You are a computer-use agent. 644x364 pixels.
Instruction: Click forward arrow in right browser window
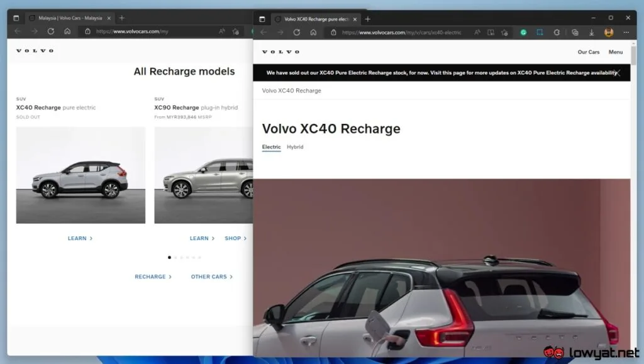[280, 33]
